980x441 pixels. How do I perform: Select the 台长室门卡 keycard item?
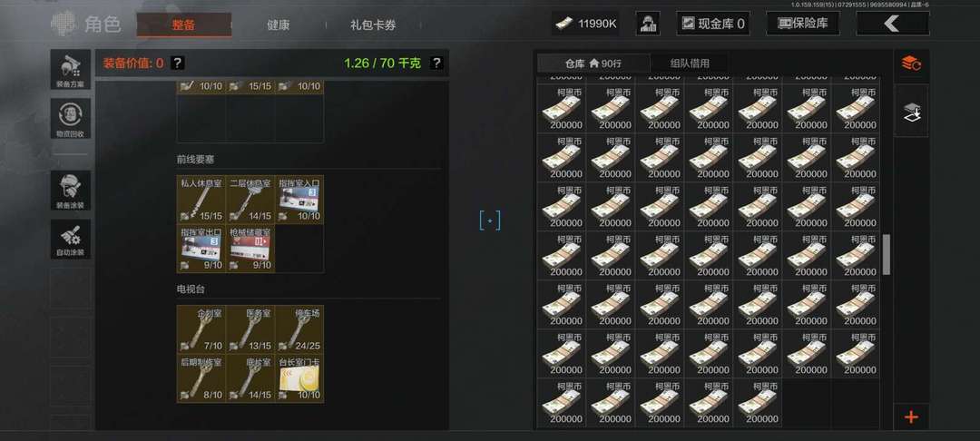[299, 377]
